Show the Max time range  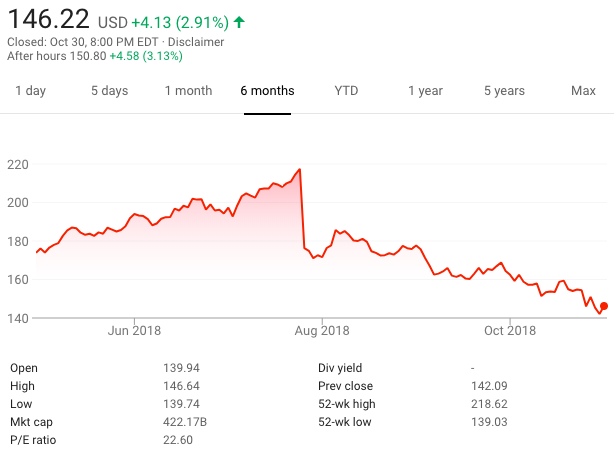(x=583, y=91)
